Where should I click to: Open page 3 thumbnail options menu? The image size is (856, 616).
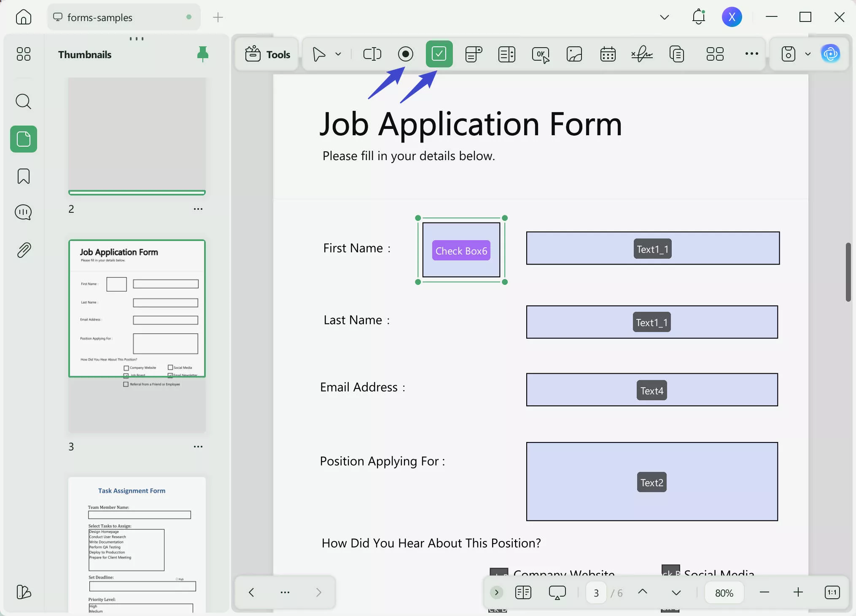tap(198, 447)
